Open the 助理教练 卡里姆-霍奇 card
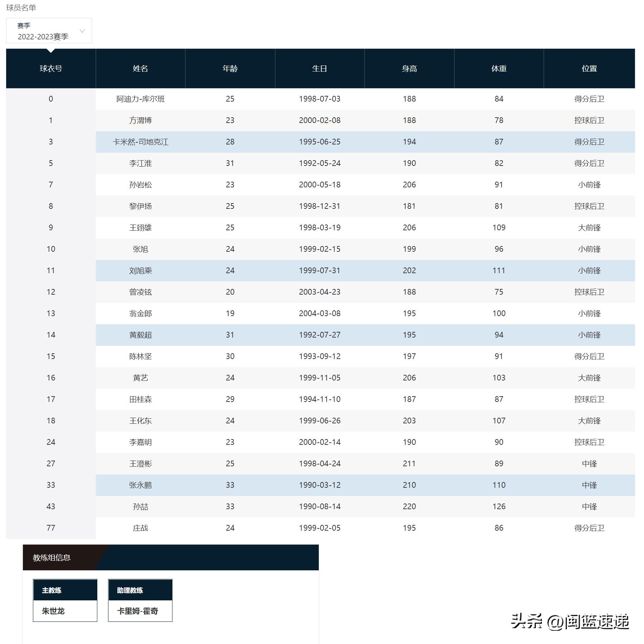The height and width of the screenshot is (644, 644). (140, 600)
